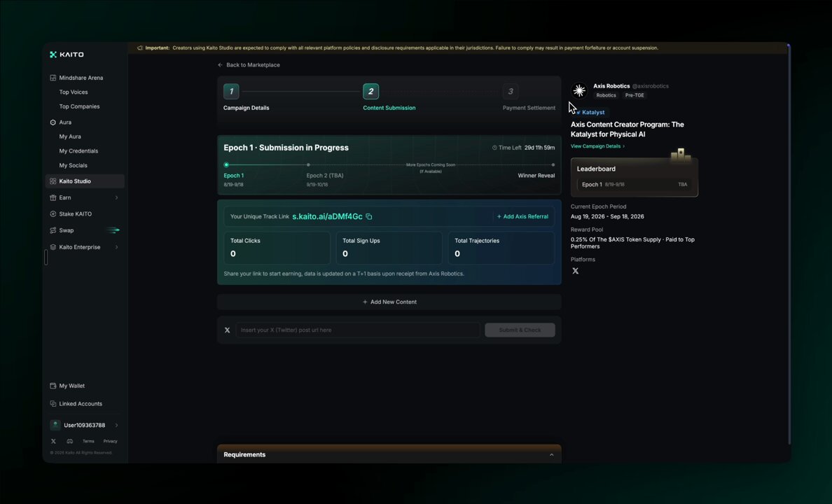Click the Katalyst badge
Image resolution: width=832 pixels, height=504 pixels.
click(x=590, y=113)
